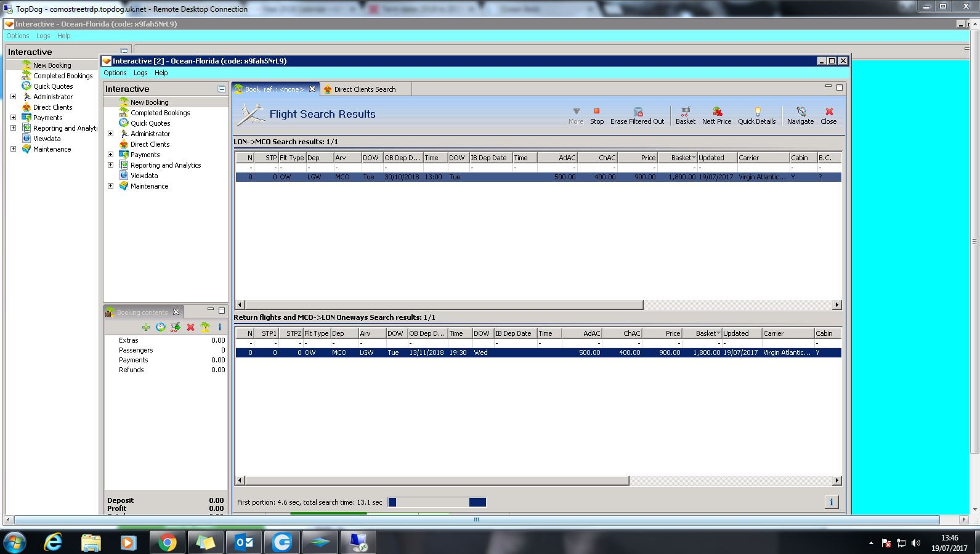Open Options menu in Interactive [2] window
The image size is (980, 554).
coord(115,73)
